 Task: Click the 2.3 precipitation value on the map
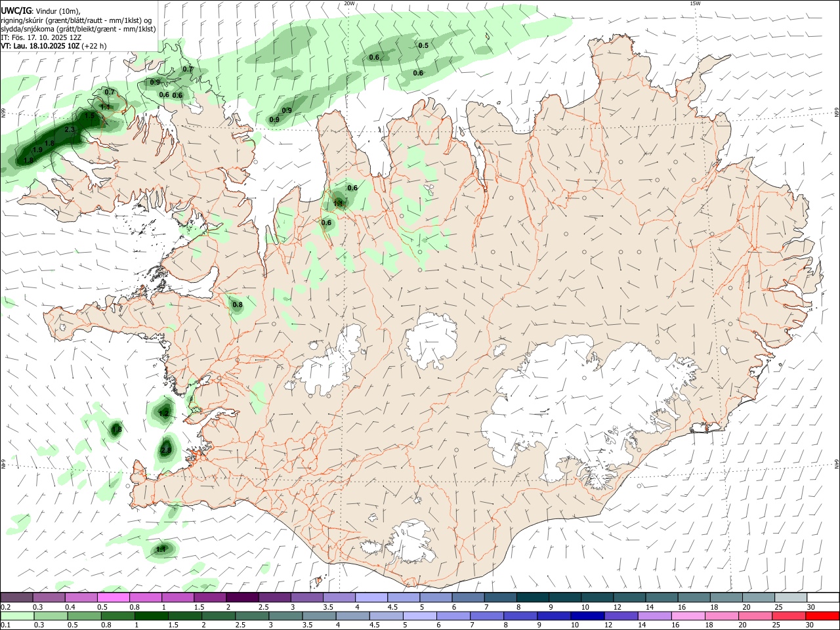(70, 130)
